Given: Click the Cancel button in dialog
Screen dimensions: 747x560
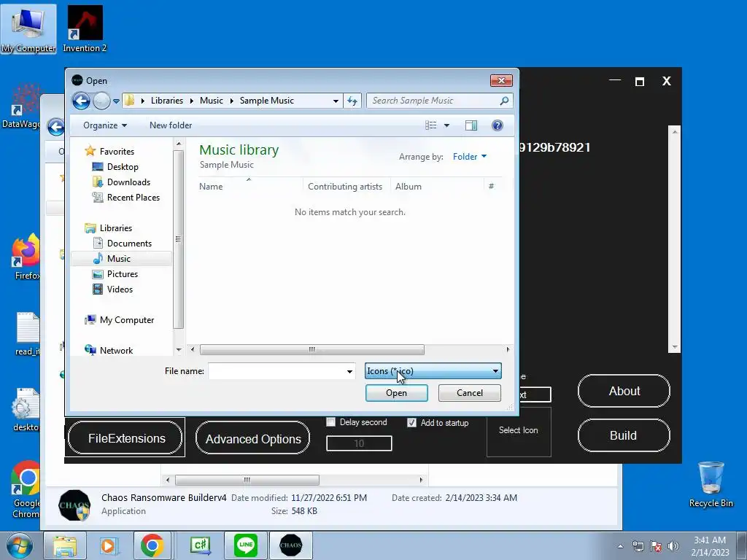Looking at the screenshot, I should [469, 393].
